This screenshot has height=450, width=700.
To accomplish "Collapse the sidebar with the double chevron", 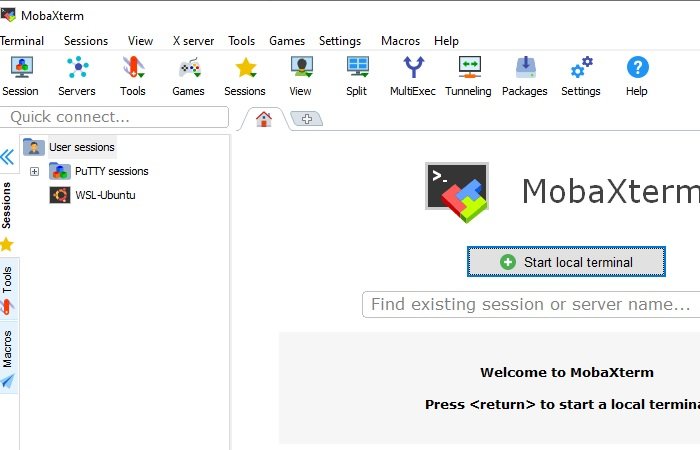I will (7, 157).
